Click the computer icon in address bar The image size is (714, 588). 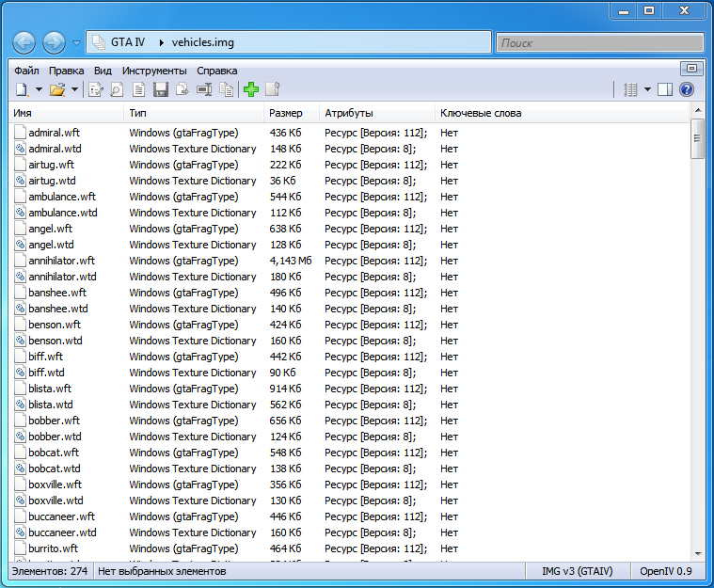point(99,42)
